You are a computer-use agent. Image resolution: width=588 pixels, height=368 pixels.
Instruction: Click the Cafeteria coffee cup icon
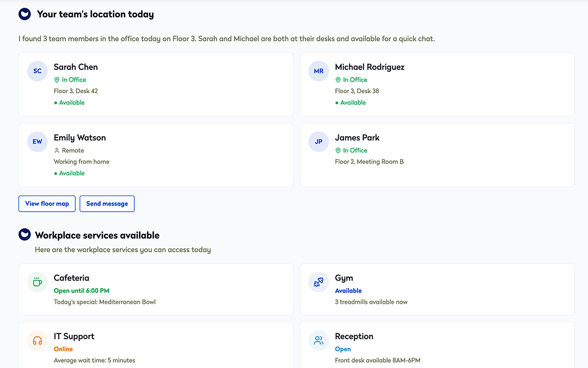[x=37, y=282]
